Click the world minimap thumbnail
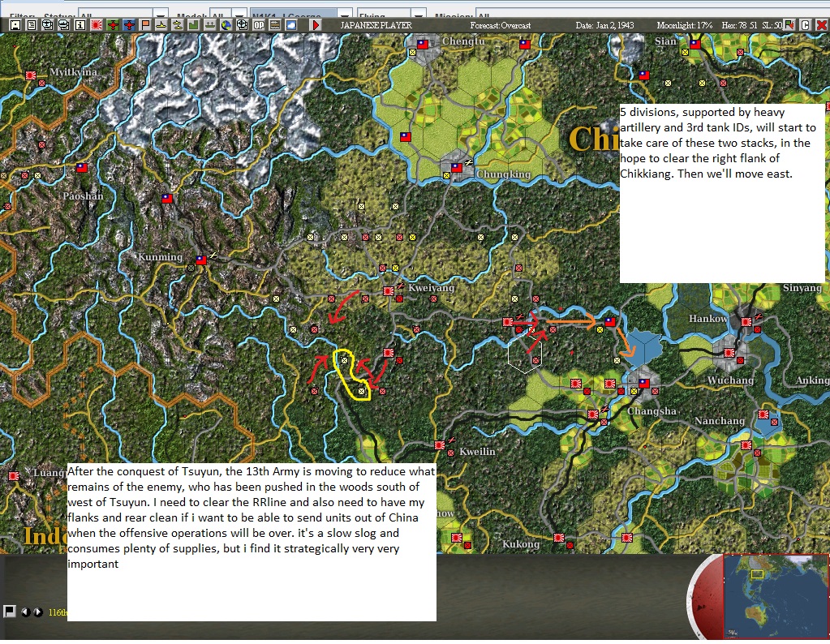Screen dimensions: 830x644 (x=776, y=596)
